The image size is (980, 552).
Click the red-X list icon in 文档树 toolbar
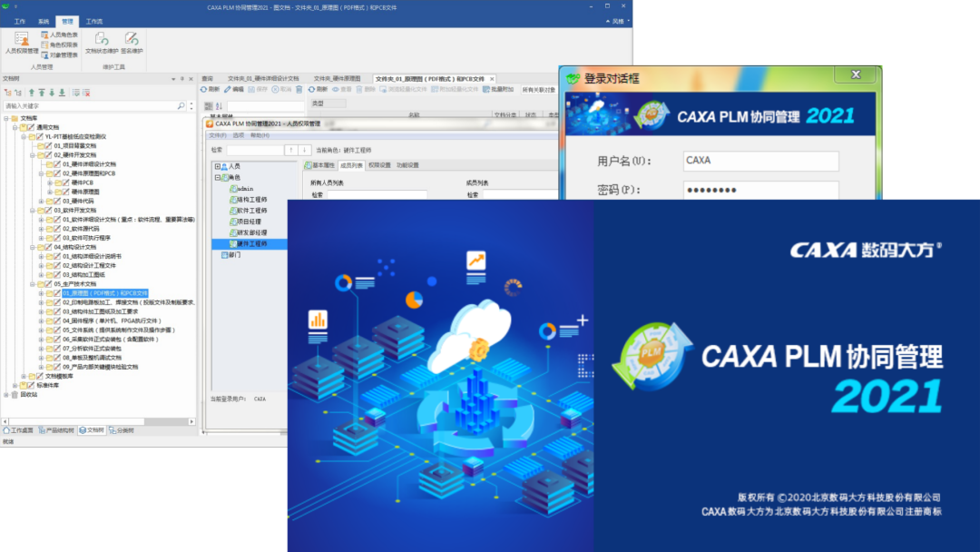pos(86,93)
